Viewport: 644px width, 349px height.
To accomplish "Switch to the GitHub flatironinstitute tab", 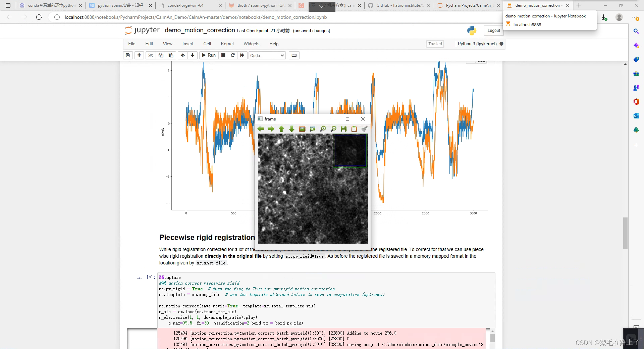I will pyautogui.click(x=399, y=5).
